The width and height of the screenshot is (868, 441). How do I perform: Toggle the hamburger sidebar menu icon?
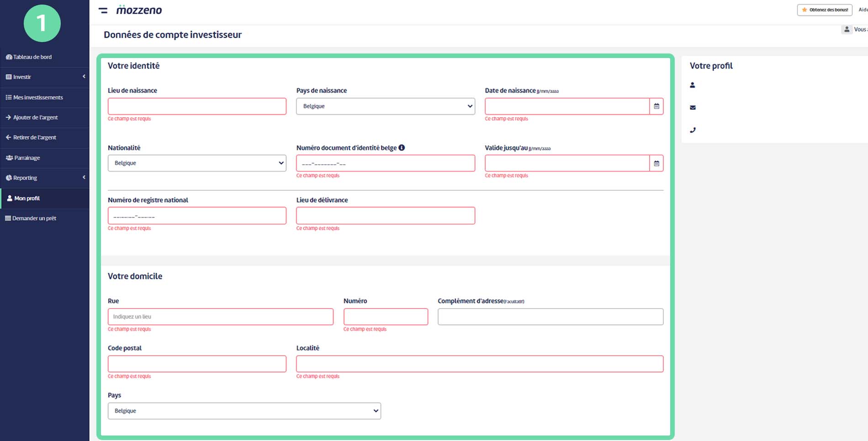103,10
